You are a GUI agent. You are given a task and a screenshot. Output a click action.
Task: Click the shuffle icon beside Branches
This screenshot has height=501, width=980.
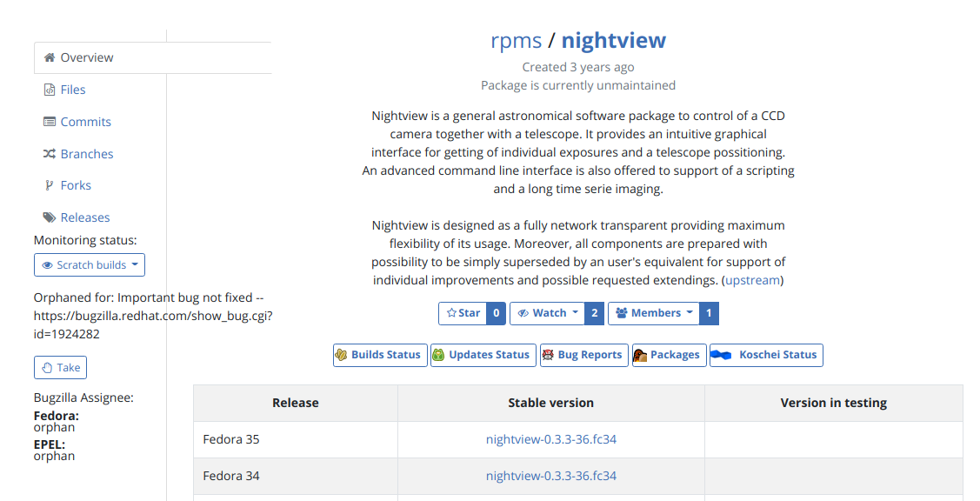coord(50,154)
